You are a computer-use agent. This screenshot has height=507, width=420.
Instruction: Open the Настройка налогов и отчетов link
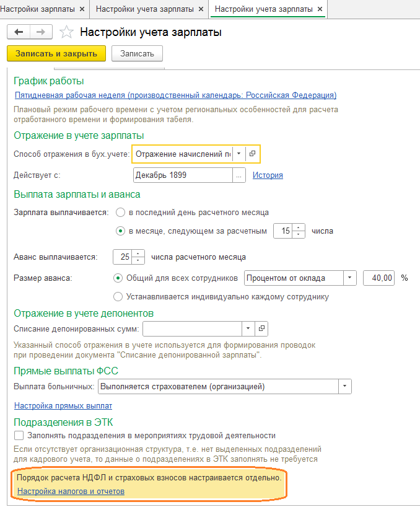[71, 491]
